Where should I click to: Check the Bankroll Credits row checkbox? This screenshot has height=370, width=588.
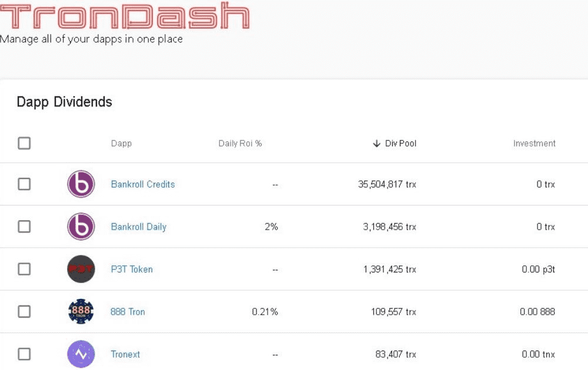click(x=24, y=184)
